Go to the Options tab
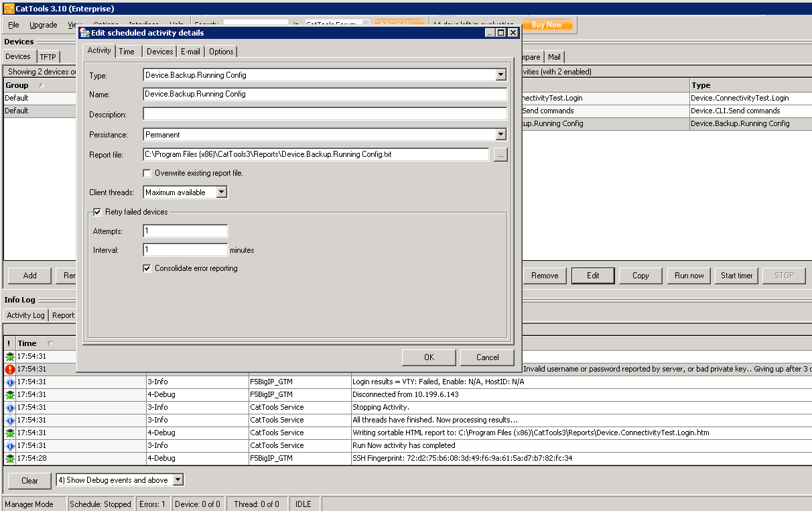Image resolution: width=812 pixels, height=511 pixels. pyautogui.click(x=221, y=52)
